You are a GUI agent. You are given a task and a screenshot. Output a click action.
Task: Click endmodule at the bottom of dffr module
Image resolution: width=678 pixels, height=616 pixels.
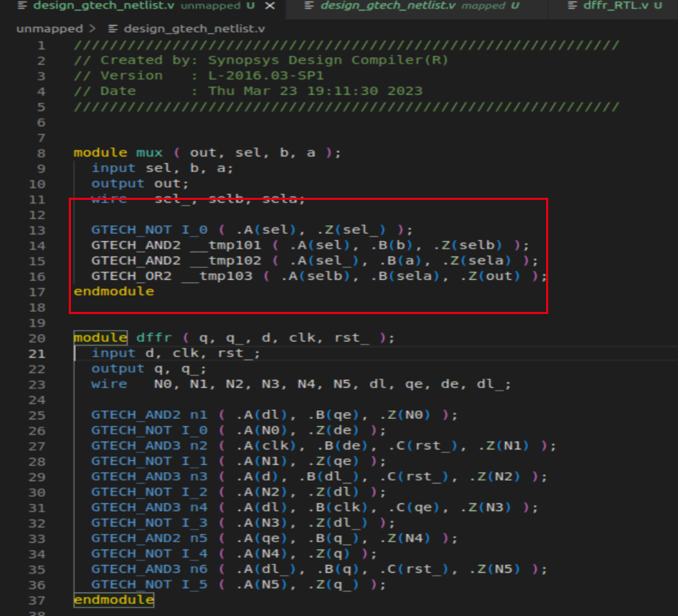[x=113, y=600]
